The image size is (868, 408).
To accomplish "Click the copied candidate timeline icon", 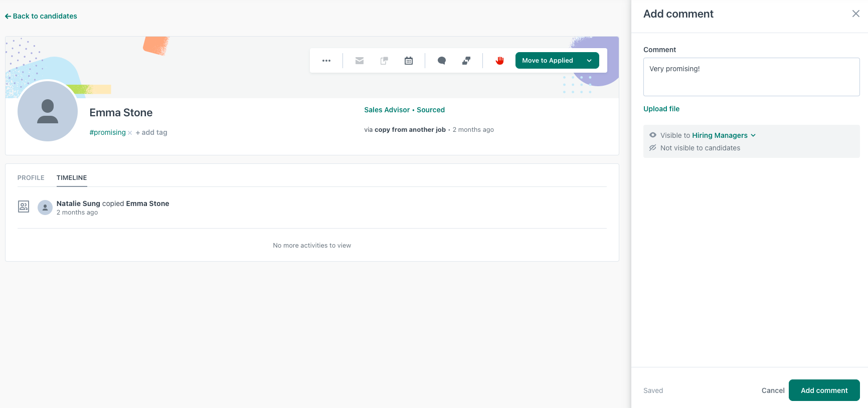I will point(24,207).
